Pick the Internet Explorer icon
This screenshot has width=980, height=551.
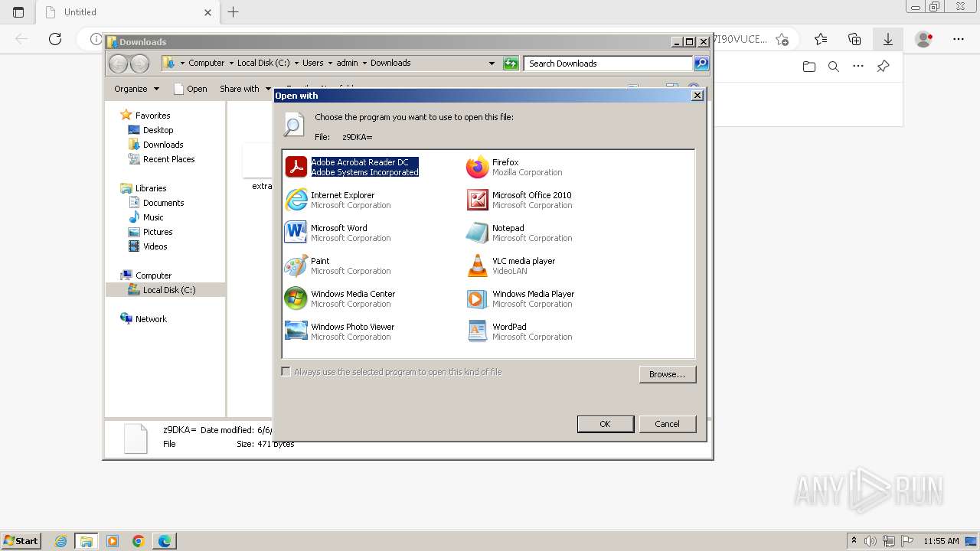(x=296, y=200)
